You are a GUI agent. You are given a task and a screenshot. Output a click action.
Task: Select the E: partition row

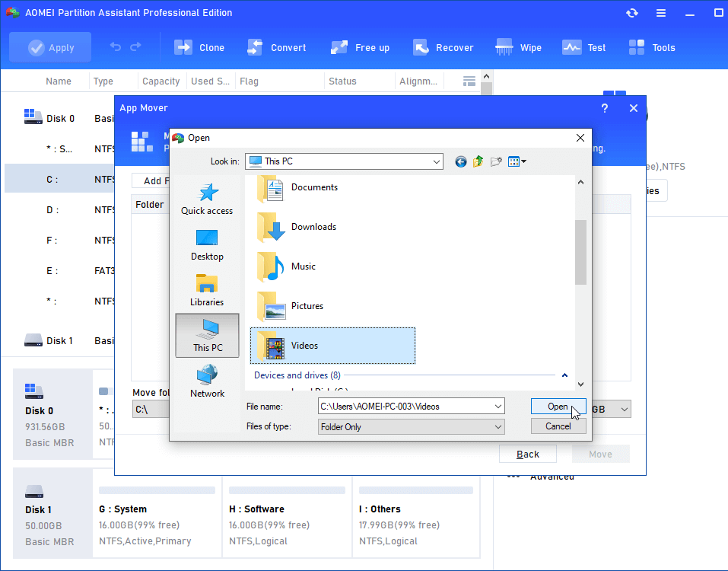click(x=59, y=271)
